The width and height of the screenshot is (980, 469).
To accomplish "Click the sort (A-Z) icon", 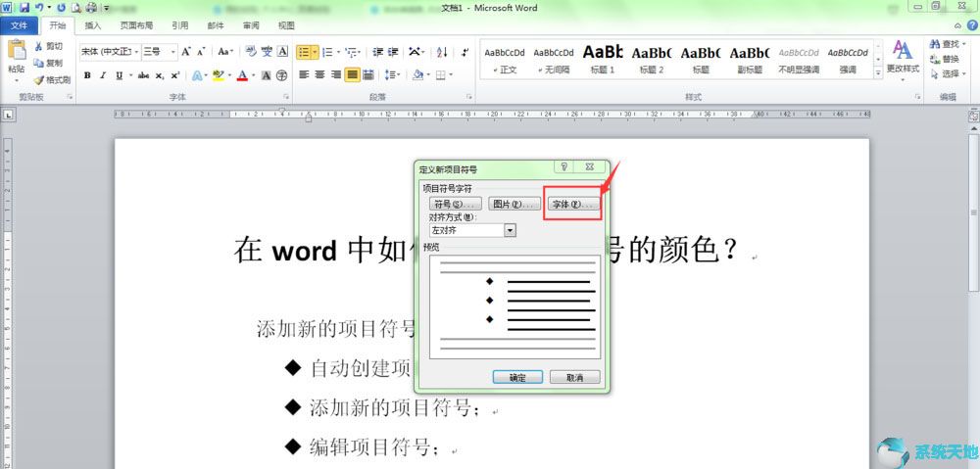I will point(441,52).
